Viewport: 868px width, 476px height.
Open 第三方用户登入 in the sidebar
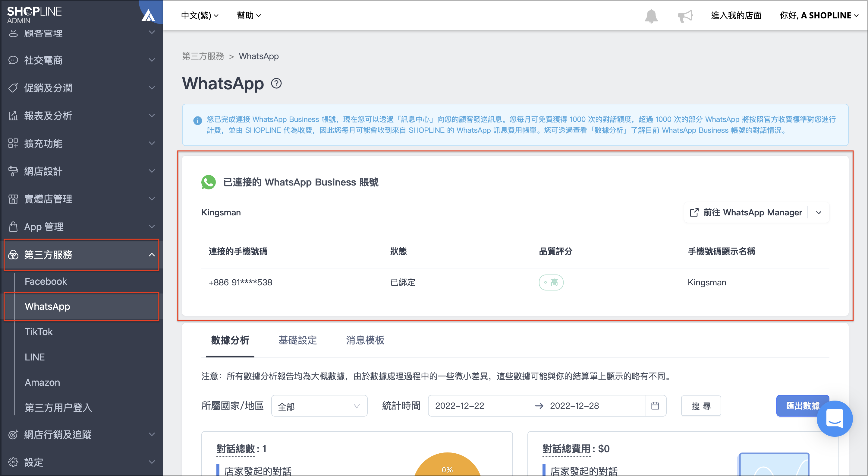click(x=58, y=408)
